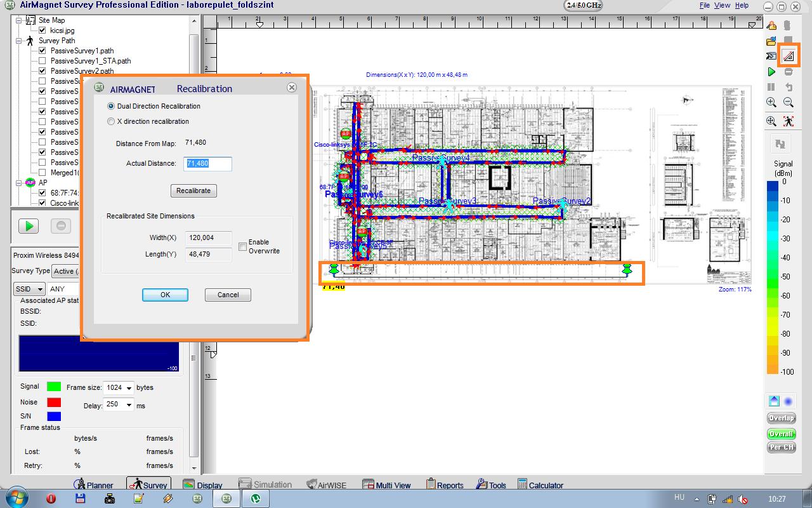Open the Survey Type dropdown
Viewport: 812px width, 508px height.
tap(65, 271)
